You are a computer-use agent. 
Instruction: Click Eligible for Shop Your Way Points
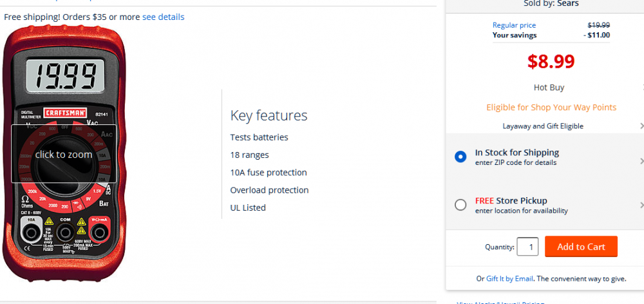point(551,107)
